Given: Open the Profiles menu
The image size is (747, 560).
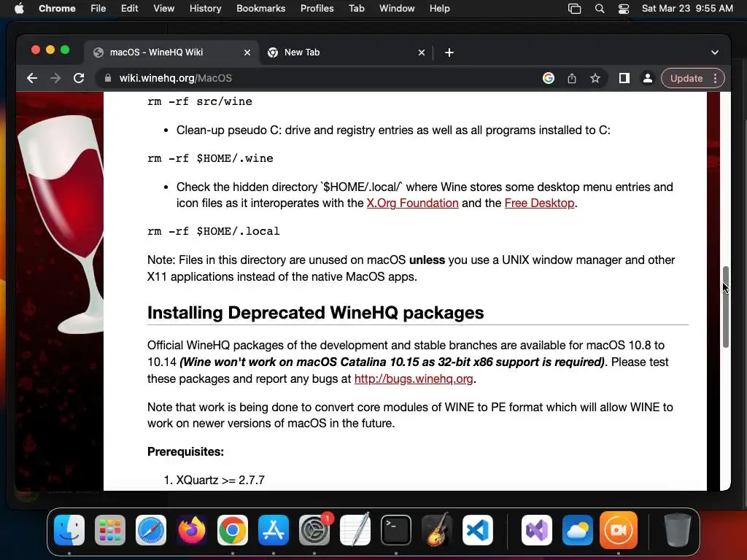Looking at the screenshot, I should (317, 9).
